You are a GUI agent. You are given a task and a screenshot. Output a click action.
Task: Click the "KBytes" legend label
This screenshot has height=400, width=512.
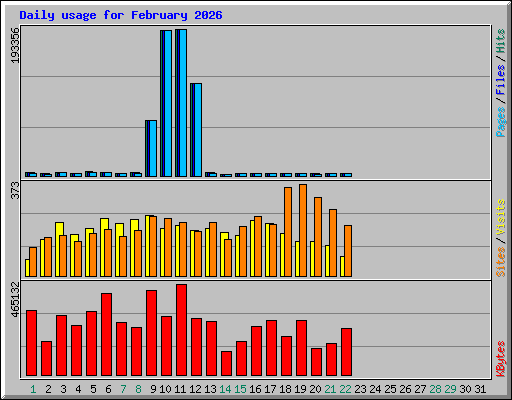[501, 359]
